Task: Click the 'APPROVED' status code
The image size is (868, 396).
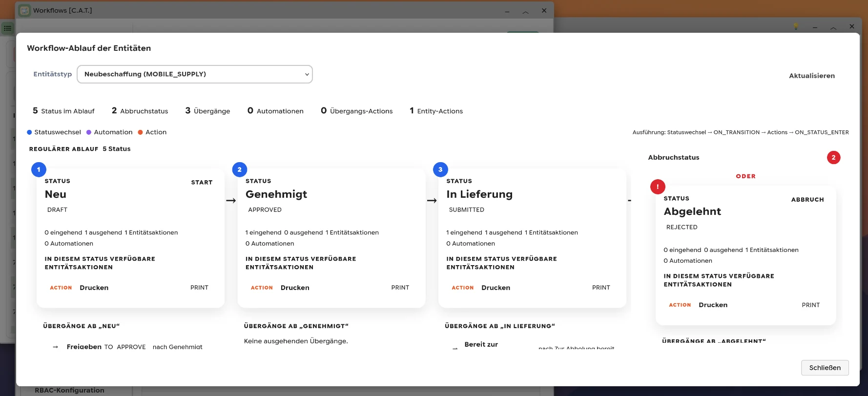Action: pos(265,210)
